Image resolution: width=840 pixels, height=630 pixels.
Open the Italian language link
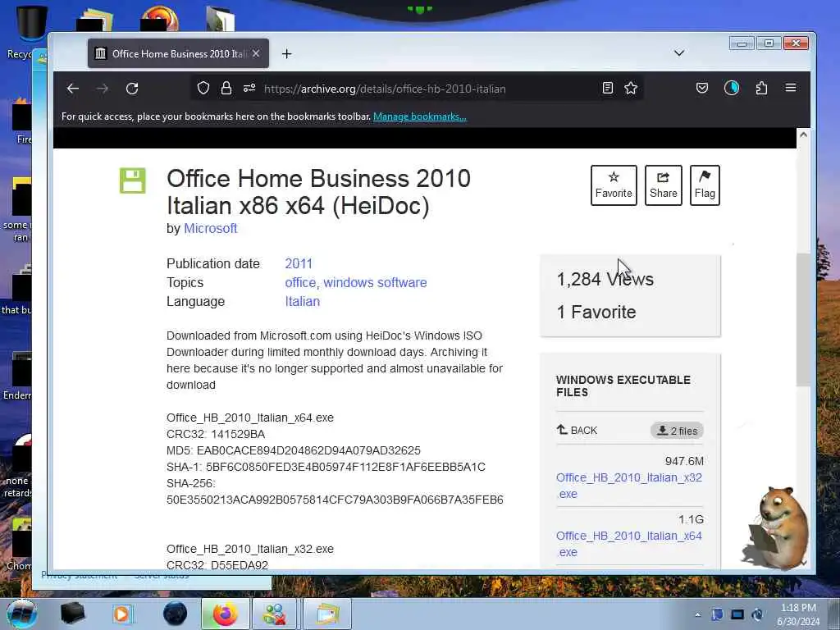[302, 301]
